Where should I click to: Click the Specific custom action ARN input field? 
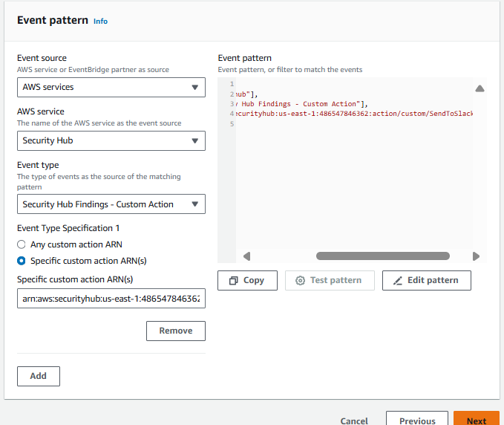111,299
